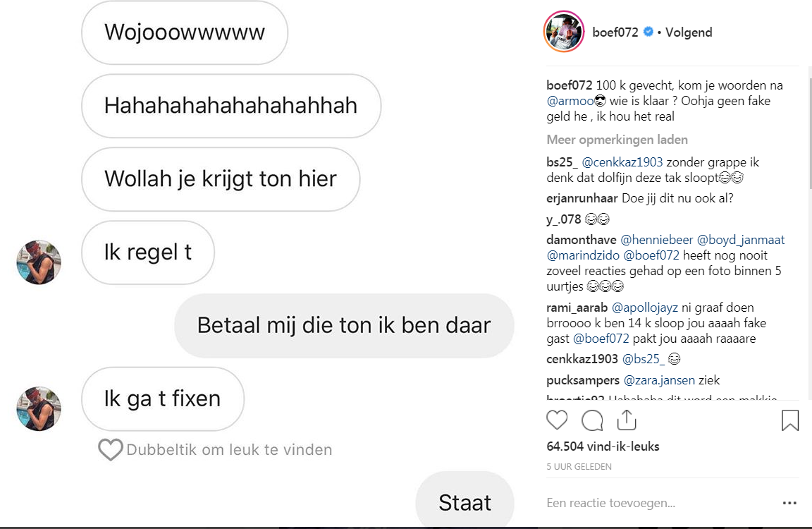
Task: Click sender avatar next to Ik regel t
Action: coord(39,262)
